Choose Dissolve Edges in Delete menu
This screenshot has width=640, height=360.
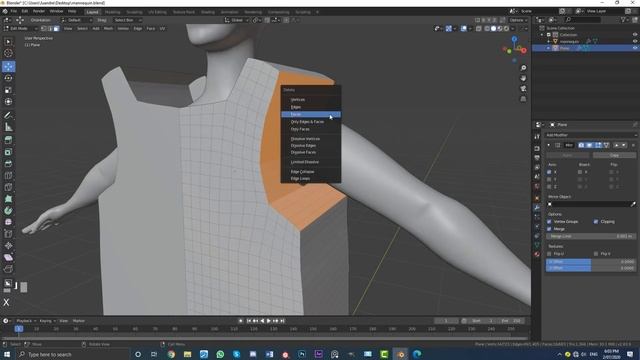pos(311,146)
